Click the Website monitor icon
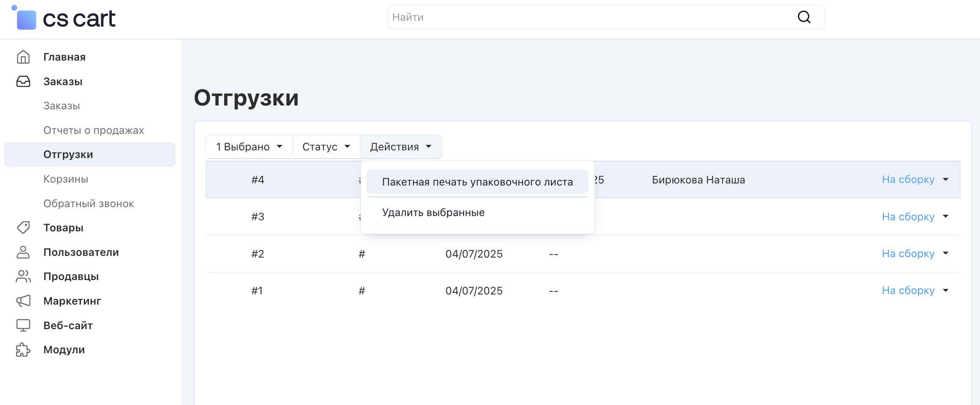Screen dimensions: 980x405 (x=23, y=325)
